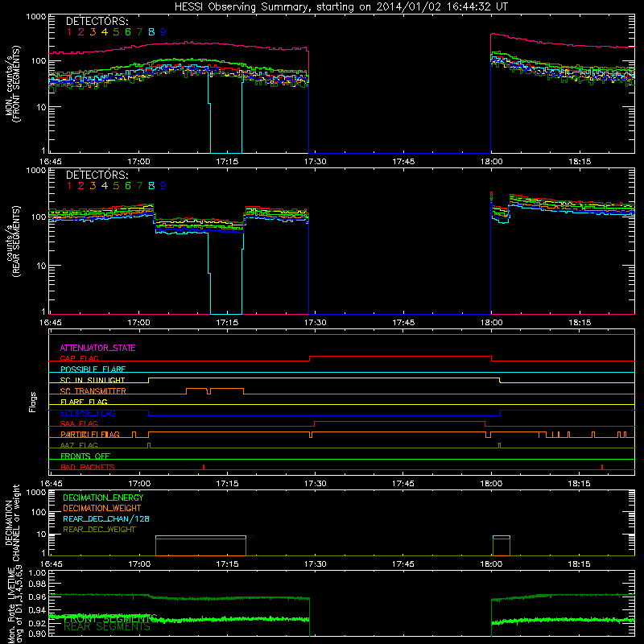Select red detector 1 in rear segments legend
Image resolution: width=644 pixels, height=644 pixels.
69,186
